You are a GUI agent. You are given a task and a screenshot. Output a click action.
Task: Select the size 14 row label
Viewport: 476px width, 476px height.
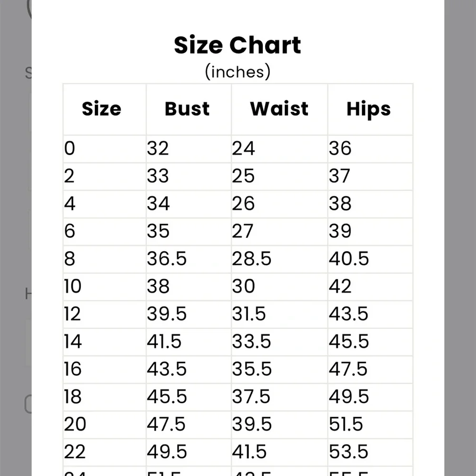click(73, 341)
